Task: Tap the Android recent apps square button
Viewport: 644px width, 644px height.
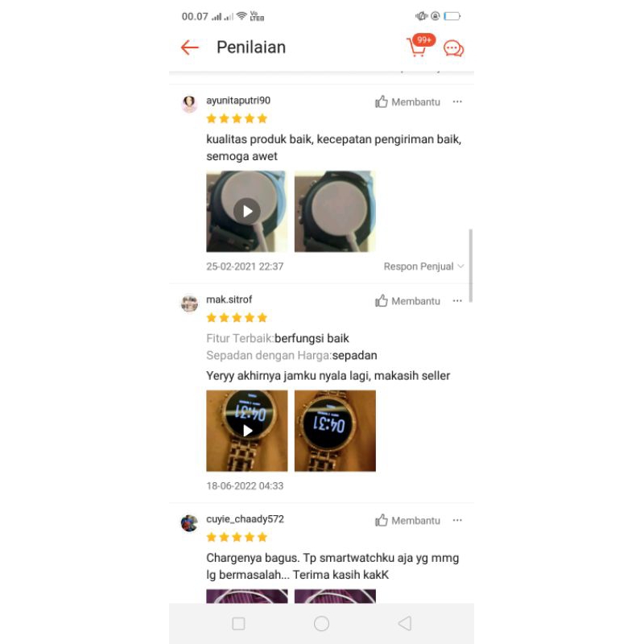Action: pyautogui.click(x=238, y=623)
